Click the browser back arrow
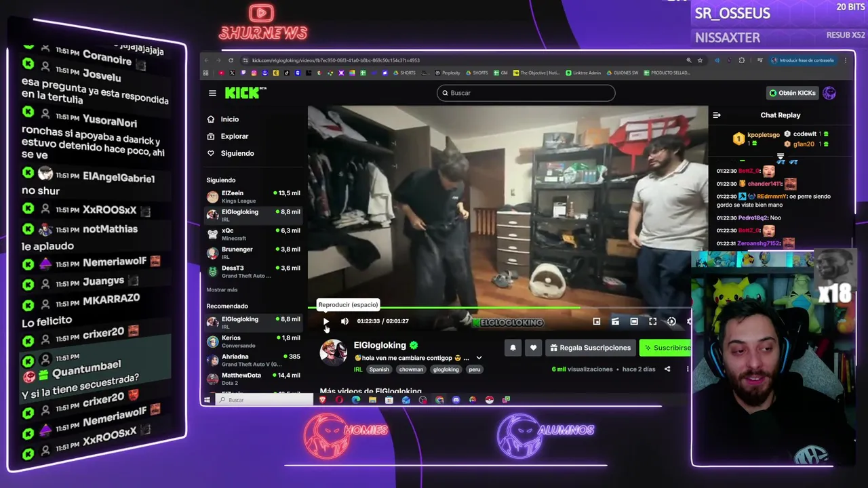 click(x=206, y=60)
